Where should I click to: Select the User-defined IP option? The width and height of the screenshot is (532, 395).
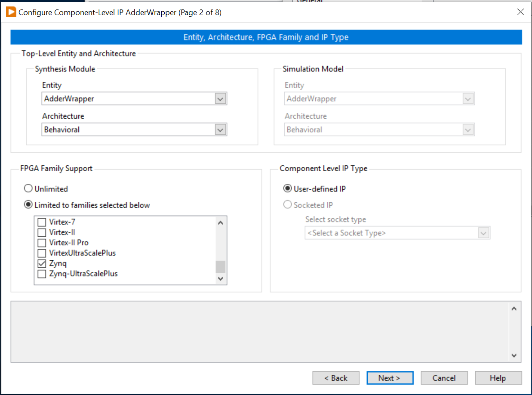pos(287,188)
